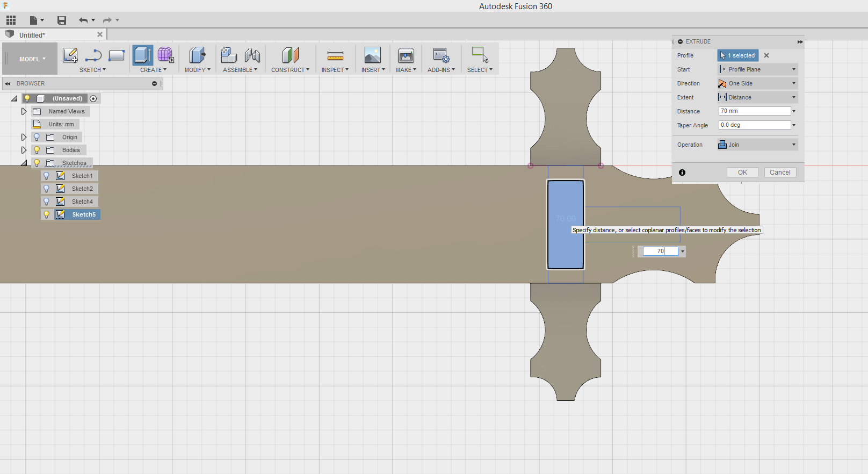The width and height of the screenshot is (868, 474).
Task: Toggle visibility of the Unsaved root component
Action: [27, 98]
